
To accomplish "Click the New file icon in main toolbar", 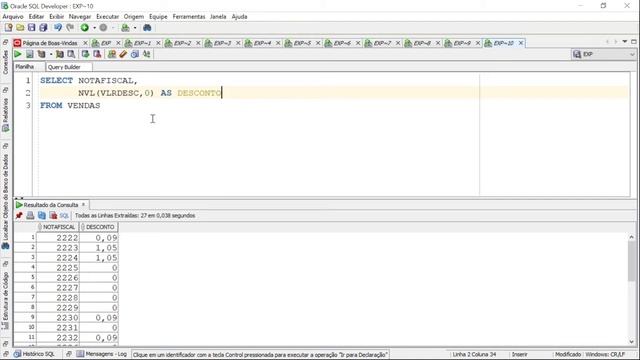I will [x=9, y=28].
